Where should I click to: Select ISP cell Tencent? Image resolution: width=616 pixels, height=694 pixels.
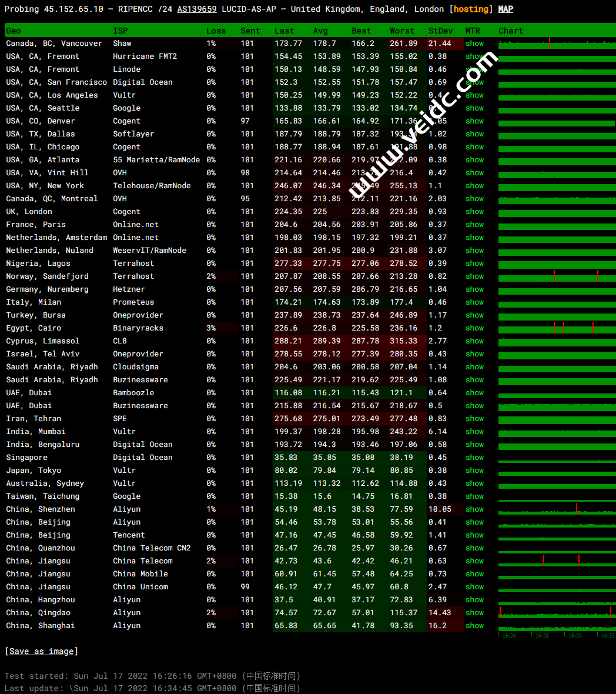[x=129, y=535]
